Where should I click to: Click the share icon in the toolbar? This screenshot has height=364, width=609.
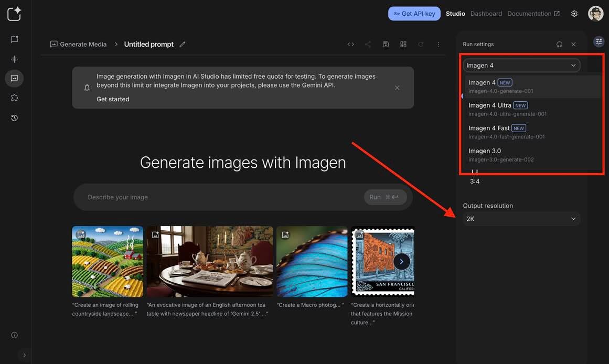(x=368, y=44)
